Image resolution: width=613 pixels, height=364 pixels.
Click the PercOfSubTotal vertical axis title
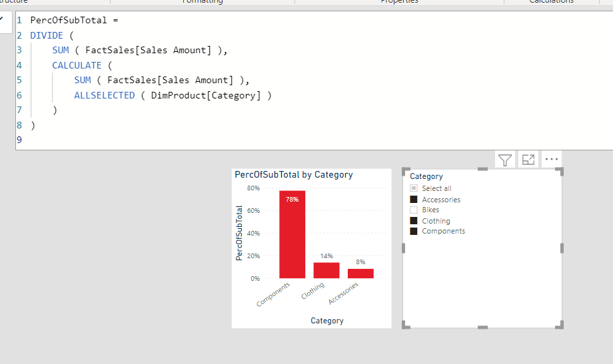point(239,233)
